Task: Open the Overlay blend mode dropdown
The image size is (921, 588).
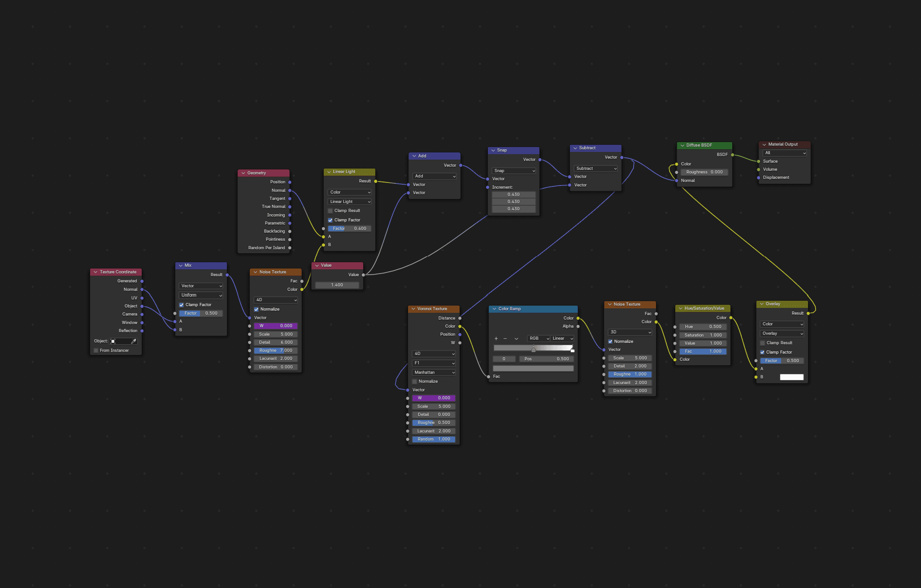Action: (x=782, y=333)
